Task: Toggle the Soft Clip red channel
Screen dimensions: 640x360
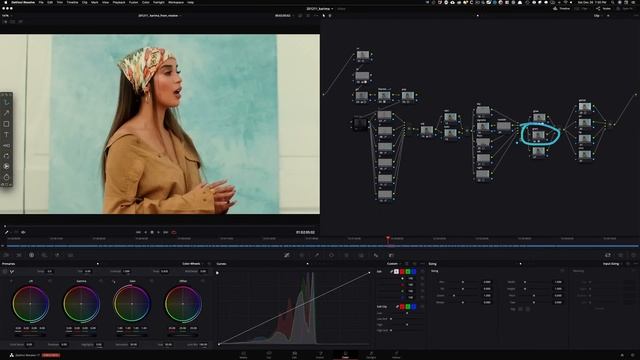Action: tap(402, 307)
